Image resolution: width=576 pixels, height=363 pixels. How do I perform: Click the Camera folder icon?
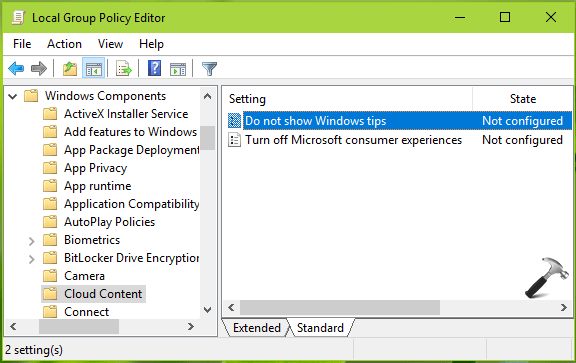[x=50, y=276]
